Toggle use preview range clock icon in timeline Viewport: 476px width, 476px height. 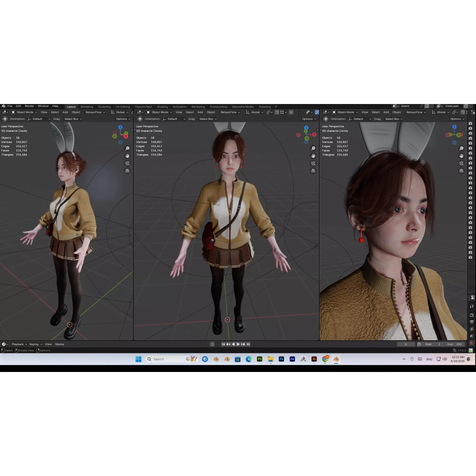tap(419, 344)
